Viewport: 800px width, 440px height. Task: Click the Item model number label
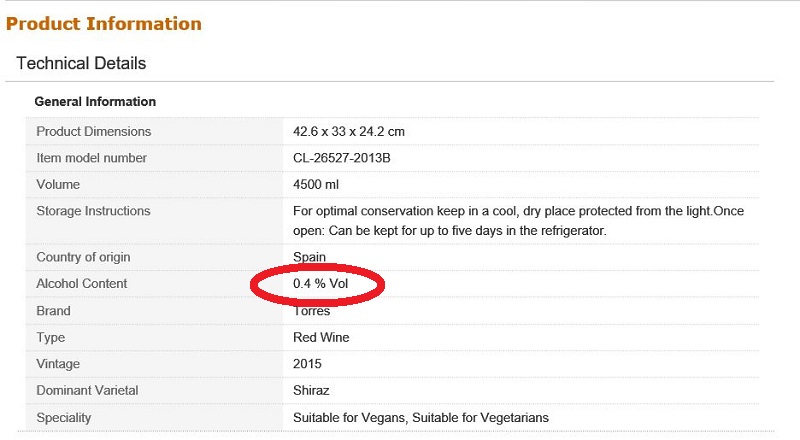(x=91, y=158)
